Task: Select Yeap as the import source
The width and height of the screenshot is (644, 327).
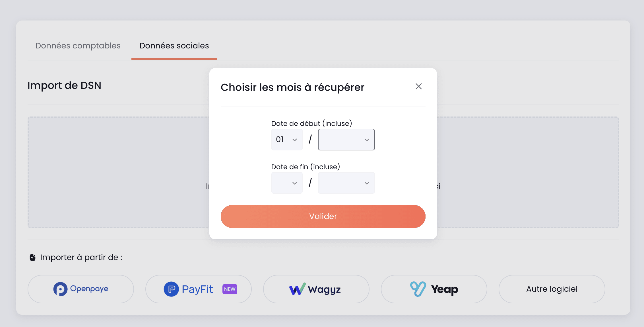Action: point(434,289)
